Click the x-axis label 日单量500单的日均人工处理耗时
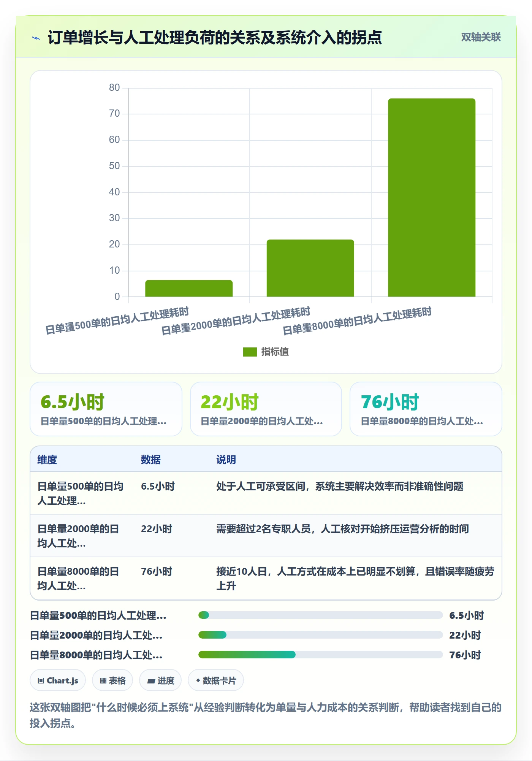Viewport: 532px width, 761px height. coord(117,320)
